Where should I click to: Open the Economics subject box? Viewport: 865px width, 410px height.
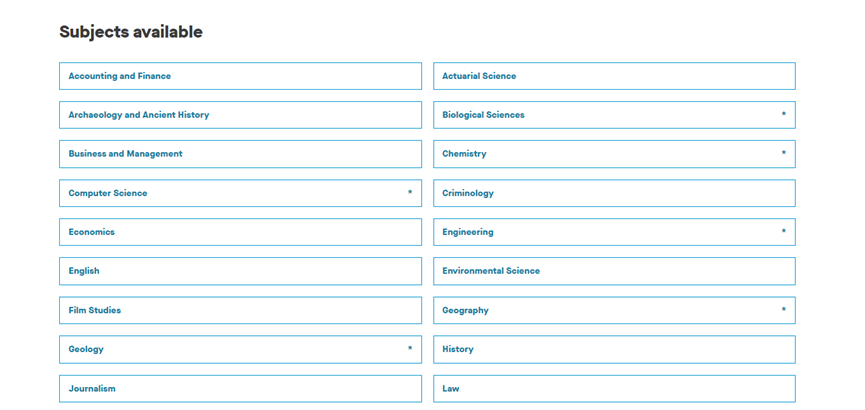240,232
